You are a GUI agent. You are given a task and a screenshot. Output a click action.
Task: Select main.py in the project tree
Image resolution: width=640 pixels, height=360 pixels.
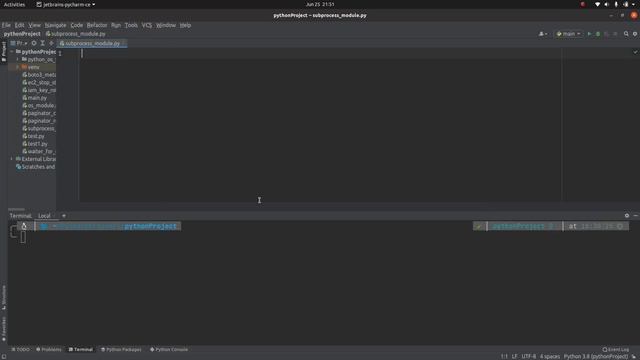pyautogui.click(x=35, y=98)
